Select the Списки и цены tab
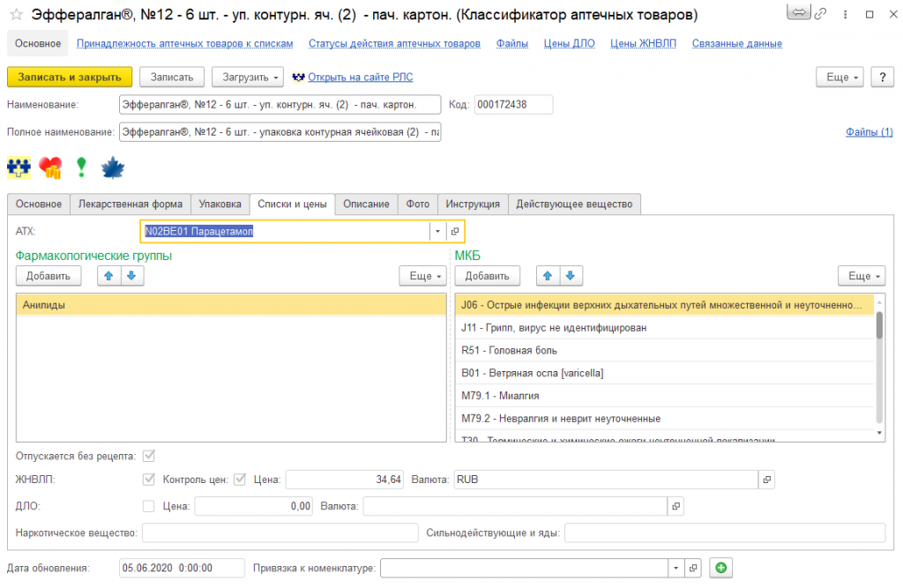This screenshot has height=588, width=903. [292, 204]
